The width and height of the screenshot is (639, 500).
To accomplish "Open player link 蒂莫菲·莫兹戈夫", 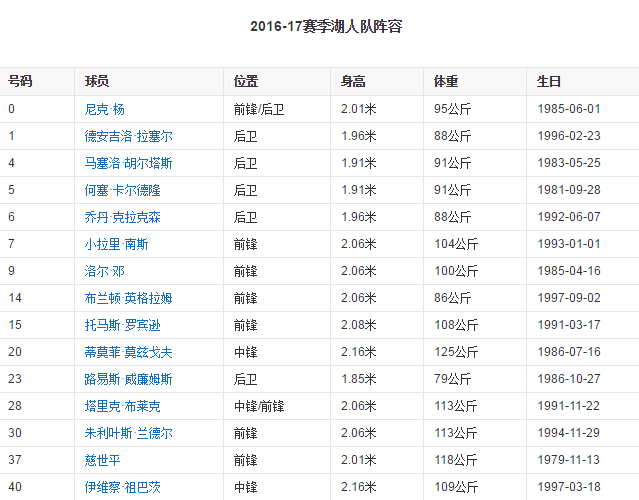I will click(x=128, y=352).
